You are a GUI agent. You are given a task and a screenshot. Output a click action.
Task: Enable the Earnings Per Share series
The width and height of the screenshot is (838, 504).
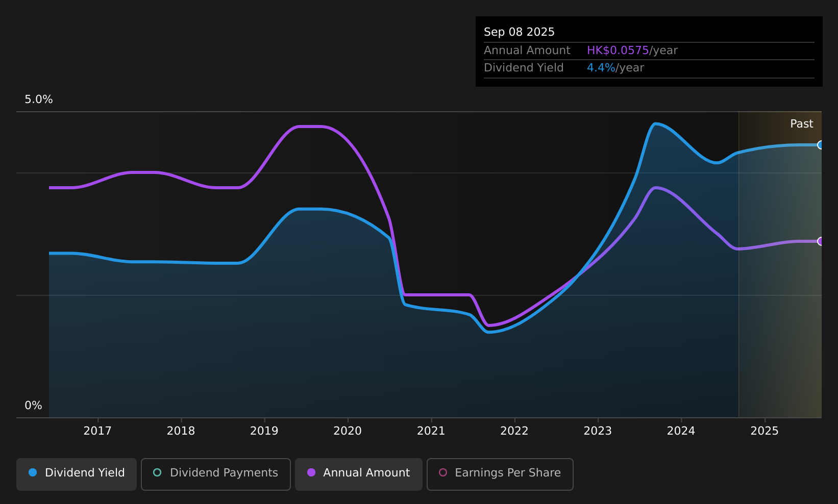(500, 474)
